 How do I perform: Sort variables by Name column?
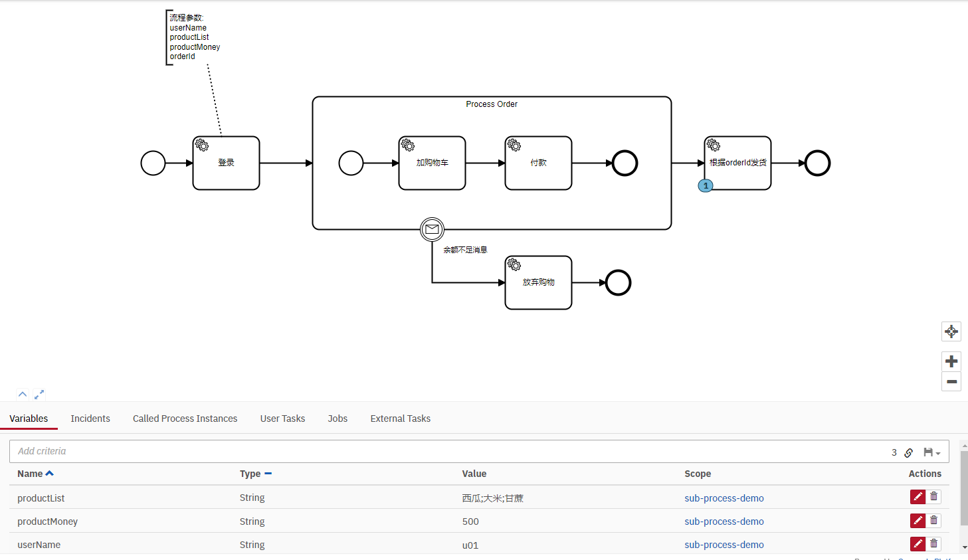(35, 474)
